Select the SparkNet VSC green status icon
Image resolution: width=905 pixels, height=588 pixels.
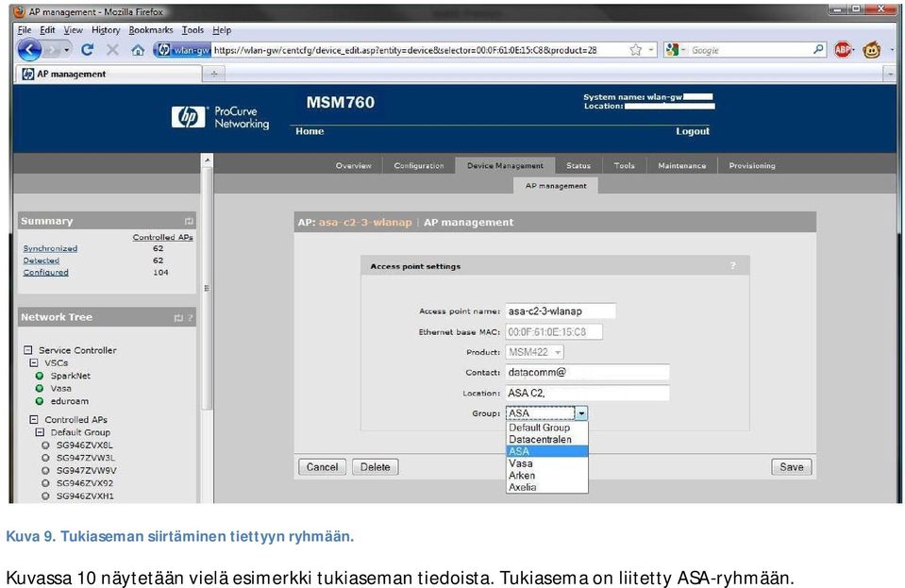(x=40, y=376)
